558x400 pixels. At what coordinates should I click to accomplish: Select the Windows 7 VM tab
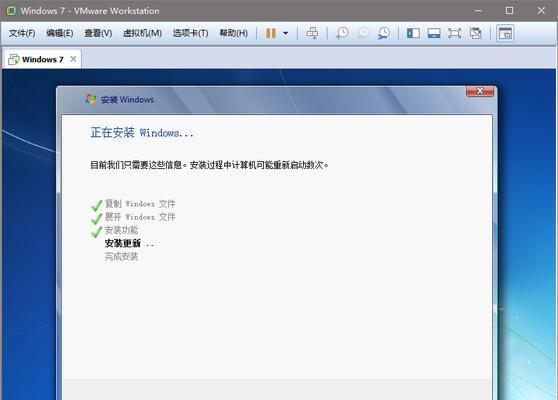tap(38, 59)
